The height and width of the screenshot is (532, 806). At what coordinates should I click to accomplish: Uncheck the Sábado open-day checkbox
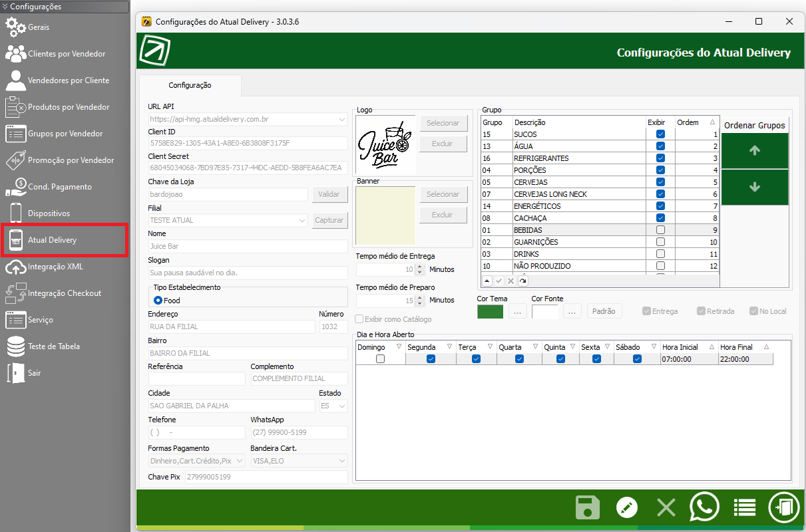(637, 359)
